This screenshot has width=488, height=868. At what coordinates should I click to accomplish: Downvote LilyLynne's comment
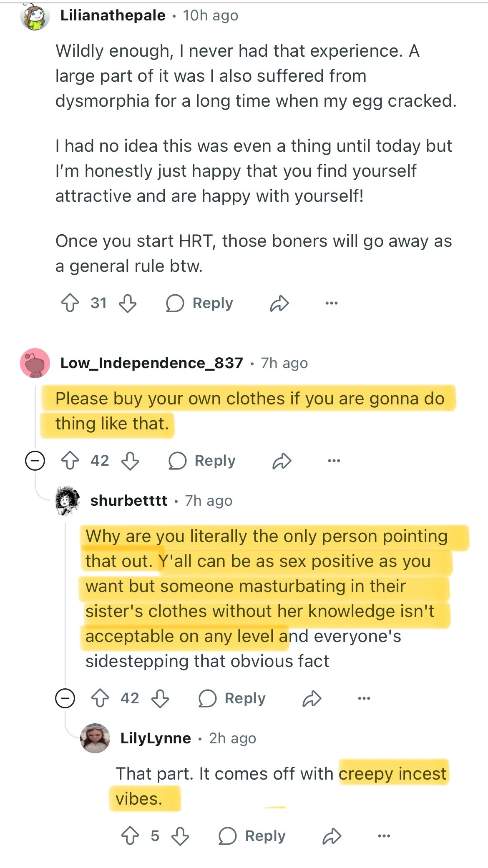pyautogui.click(x=180, y=836)
